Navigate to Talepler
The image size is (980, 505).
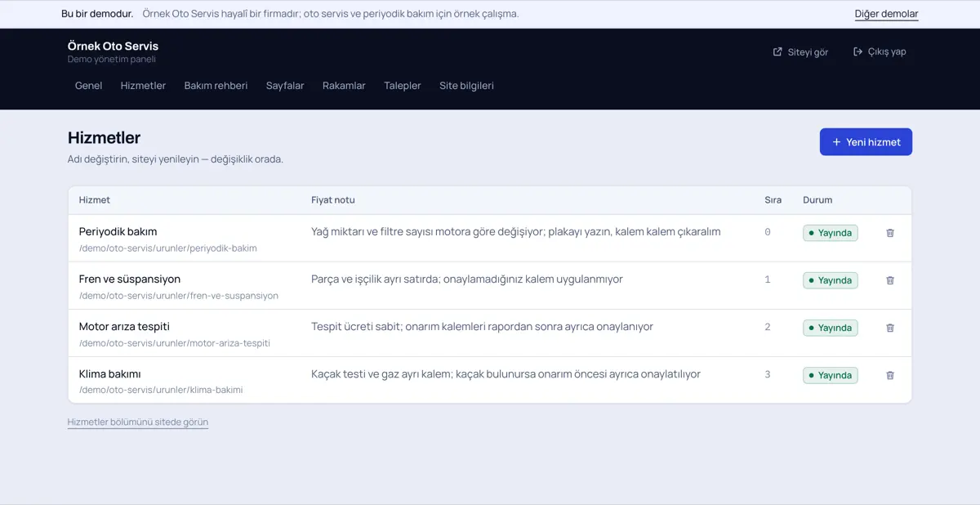pos(403,86)
